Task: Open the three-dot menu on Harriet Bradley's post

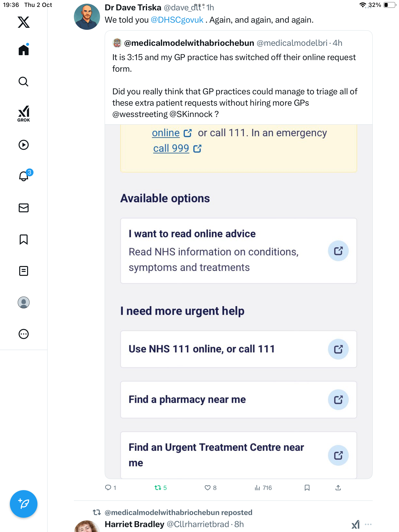Action: [368, 524]
